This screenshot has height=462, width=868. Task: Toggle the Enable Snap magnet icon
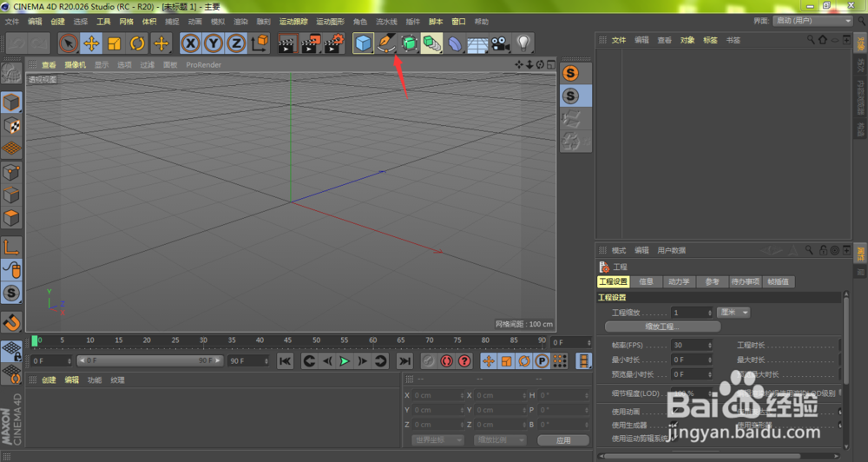pyautogui.click(x=11, y=322)
